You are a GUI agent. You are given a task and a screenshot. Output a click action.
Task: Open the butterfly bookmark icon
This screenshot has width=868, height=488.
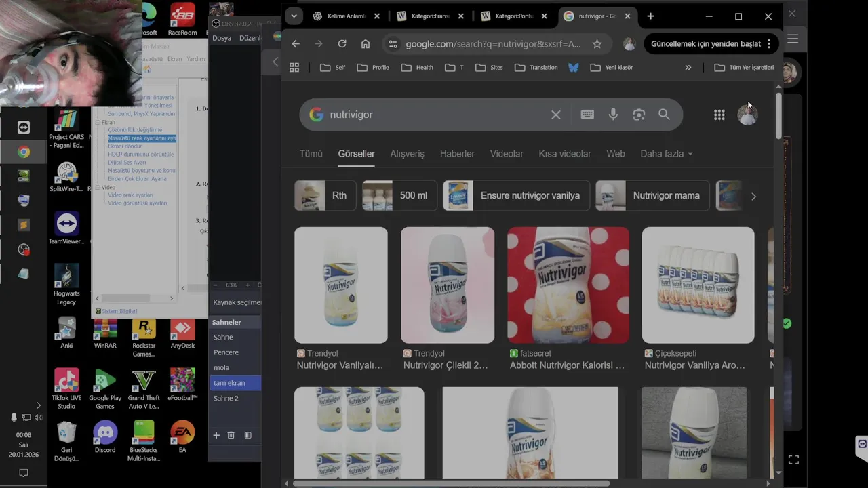574,67
